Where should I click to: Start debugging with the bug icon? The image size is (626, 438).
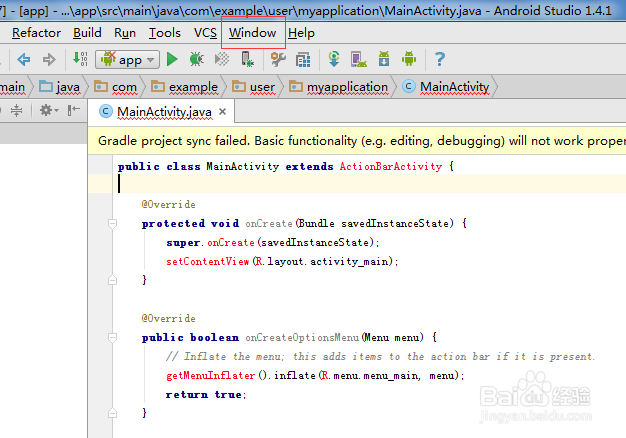click(196, 59)
